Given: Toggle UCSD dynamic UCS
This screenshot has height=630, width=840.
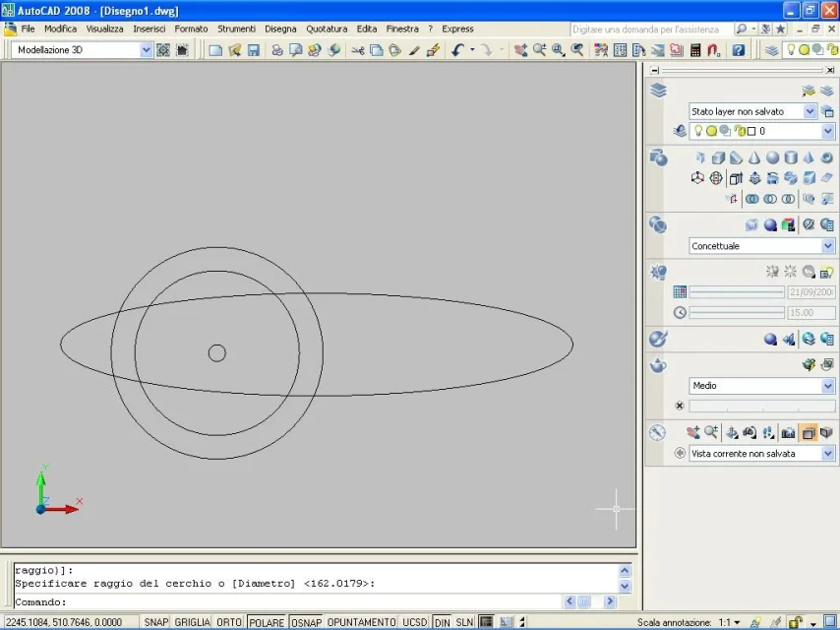Looking at the screenshot, I should click(415, 622).
